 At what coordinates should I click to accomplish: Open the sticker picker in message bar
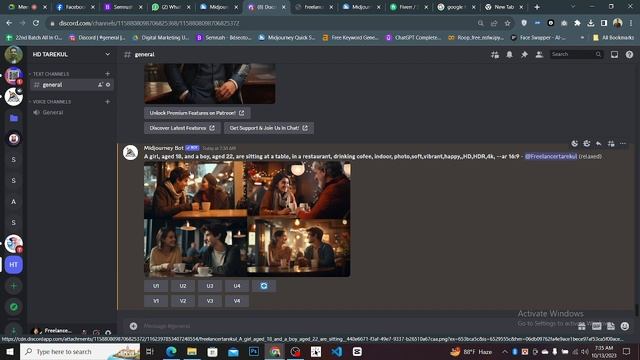click(x=611, y=326)
